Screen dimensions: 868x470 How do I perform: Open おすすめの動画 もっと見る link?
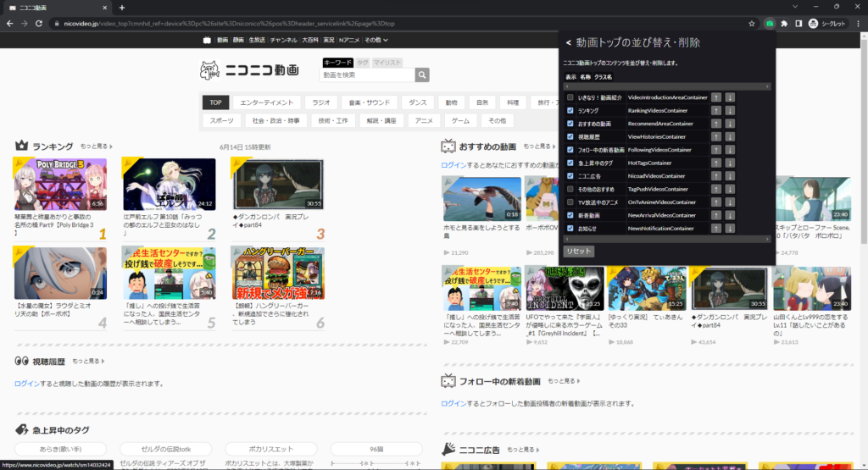coord(539,147)
